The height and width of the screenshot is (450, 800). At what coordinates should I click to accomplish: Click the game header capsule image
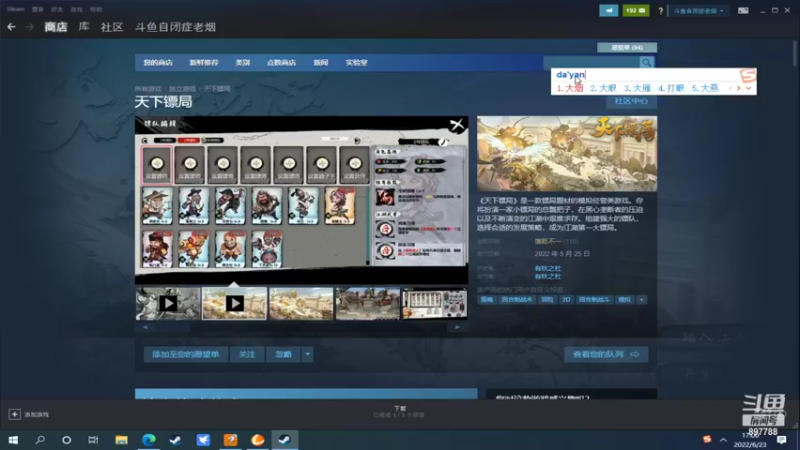coord(567,154)
